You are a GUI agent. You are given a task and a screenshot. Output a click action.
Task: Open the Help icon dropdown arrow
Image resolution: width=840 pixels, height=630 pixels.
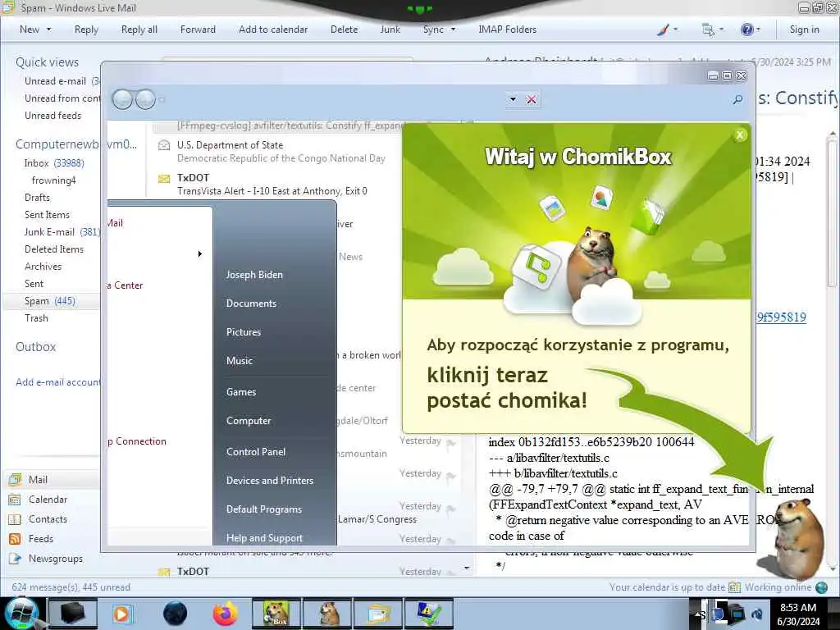(758, 30)
